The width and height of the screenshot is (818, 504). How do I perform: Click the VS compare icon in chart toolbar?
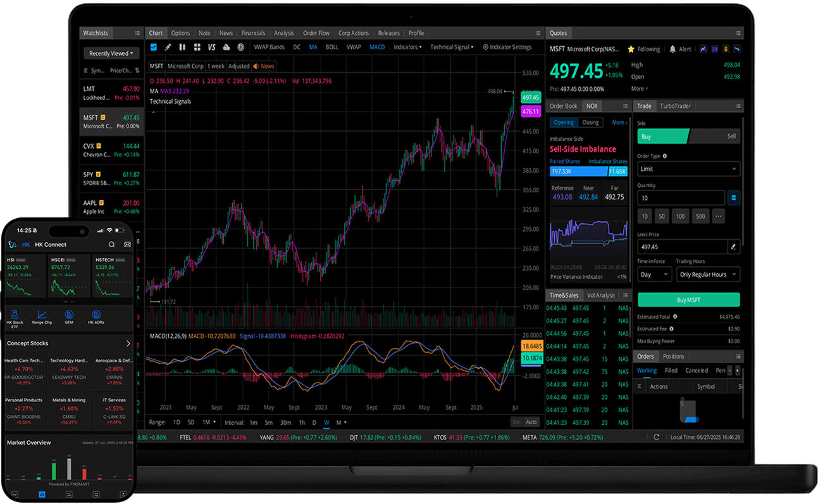[x=211, y=47]
